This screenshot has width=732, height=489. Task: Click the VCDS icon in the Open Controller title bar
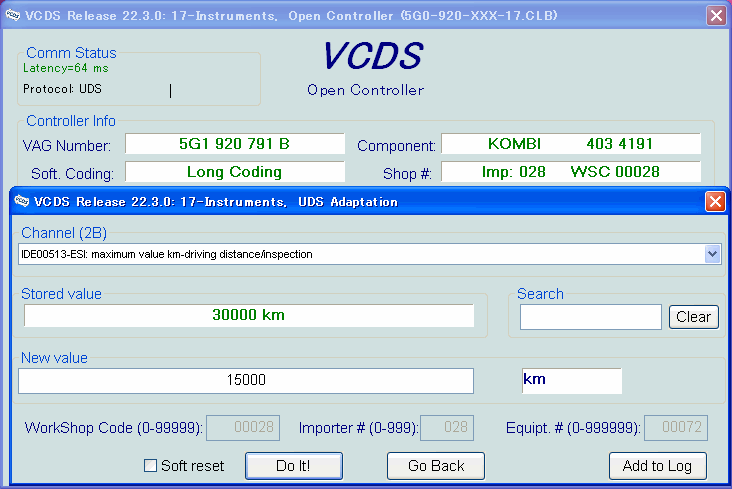click(x=13, y=15)
